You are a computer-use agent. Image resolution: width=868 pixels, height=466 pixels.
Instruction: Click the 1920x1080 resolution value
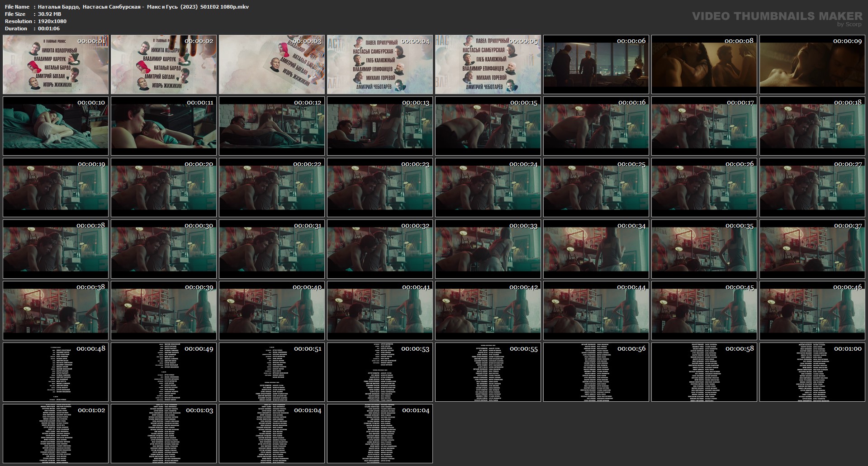pyautogui.click(x=52, y=21)
